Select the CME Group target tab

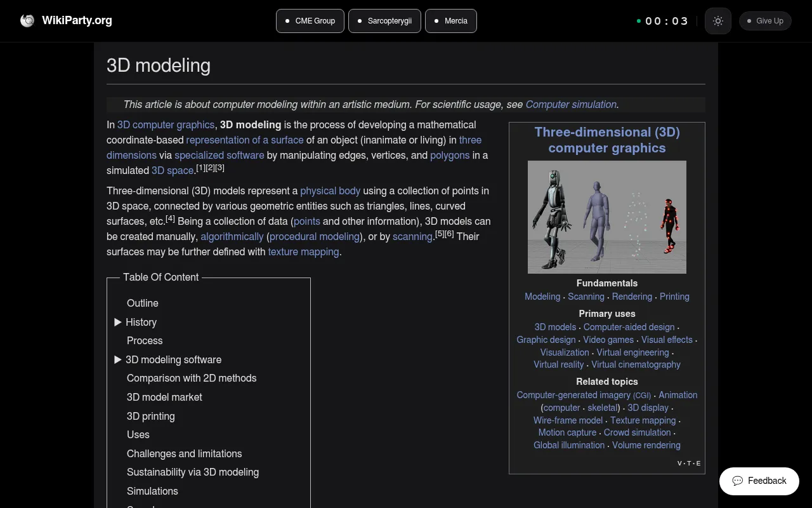tap(310, 21)
